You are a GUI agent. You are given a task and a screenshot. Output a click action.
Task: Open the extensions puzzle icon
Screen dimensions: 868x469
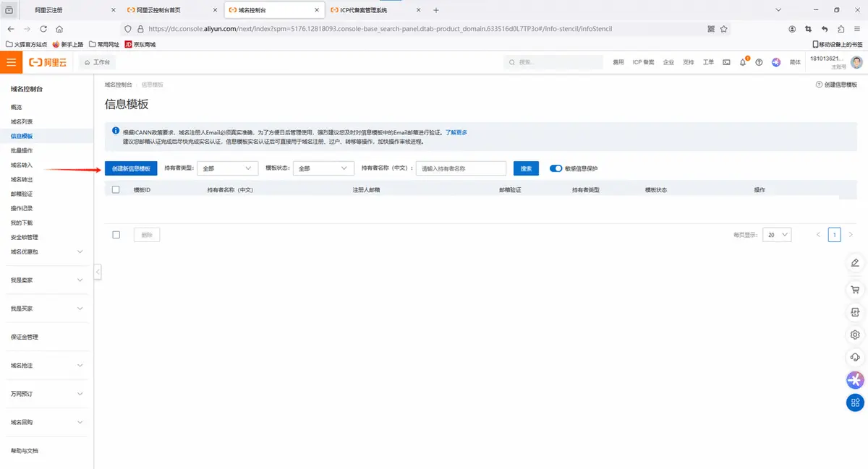(x=841, y=29)
